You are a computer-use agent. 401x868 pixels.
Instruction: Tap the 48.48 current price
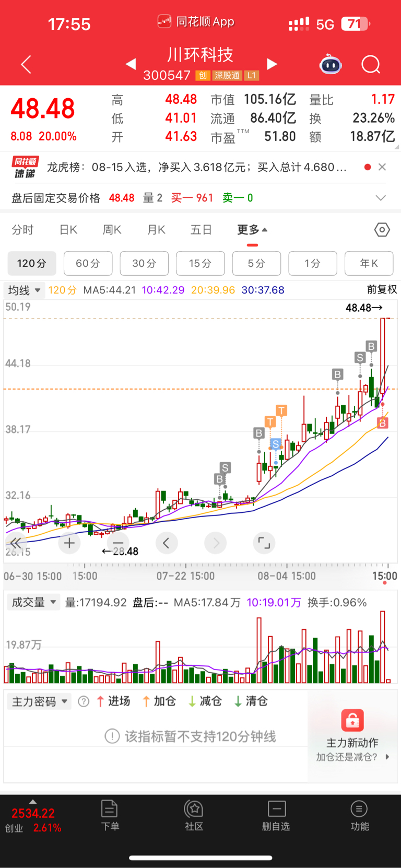click(43, 109)
